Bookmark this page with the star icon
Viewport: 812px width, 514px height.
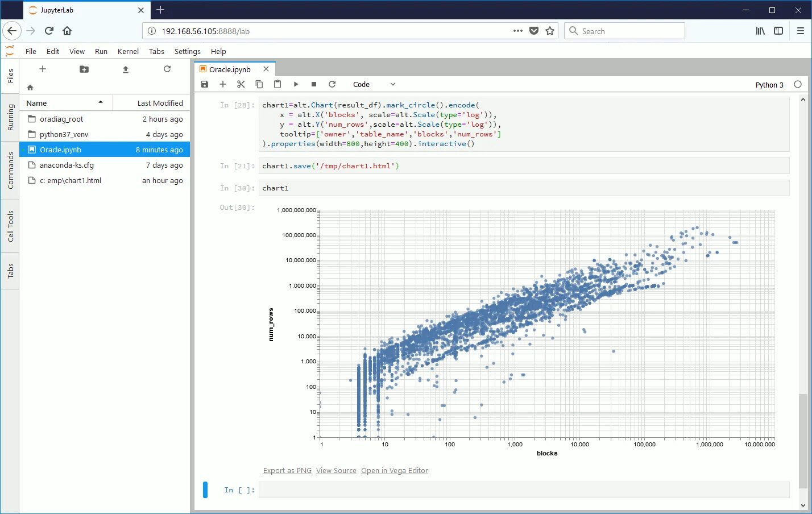pos(550,31)
